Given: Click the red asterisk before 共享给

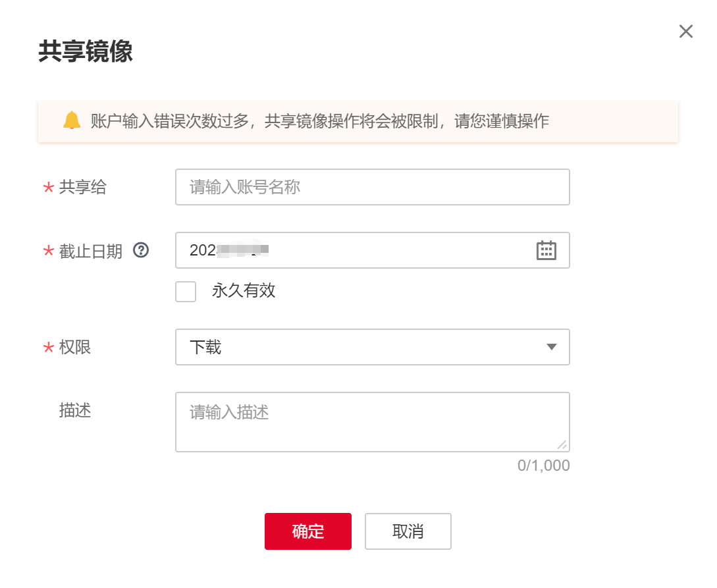Looking at the screenshot, I should point(47,188).
